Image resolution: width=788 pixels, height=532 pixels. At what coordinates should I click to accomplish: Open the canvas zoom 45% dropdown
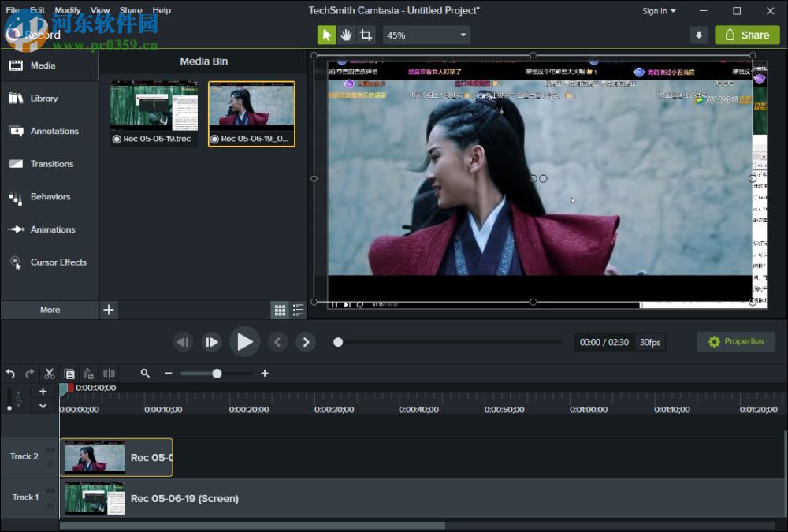[x=426, y=35]
